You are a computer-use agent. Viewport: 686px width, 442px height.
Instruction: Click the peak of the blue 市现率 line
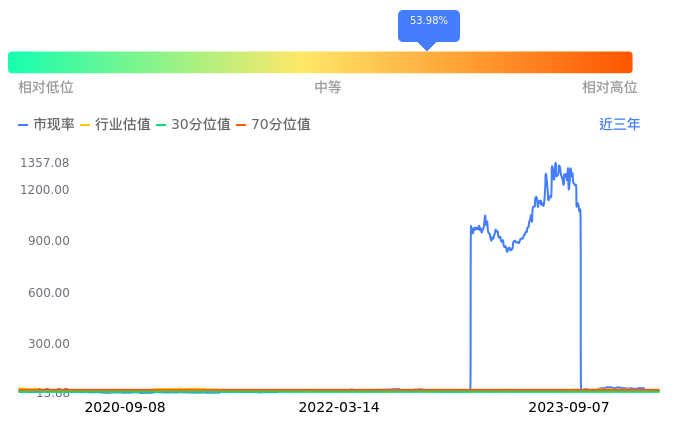pos(554,164)
